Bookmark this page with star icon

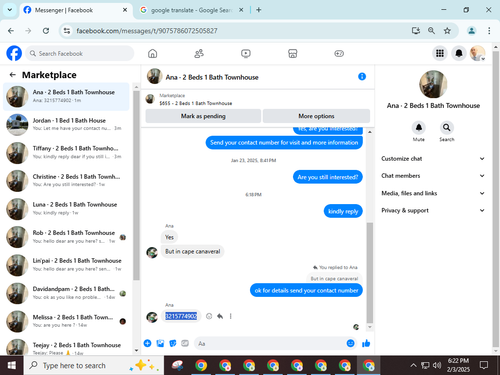[x=447, y=31]
